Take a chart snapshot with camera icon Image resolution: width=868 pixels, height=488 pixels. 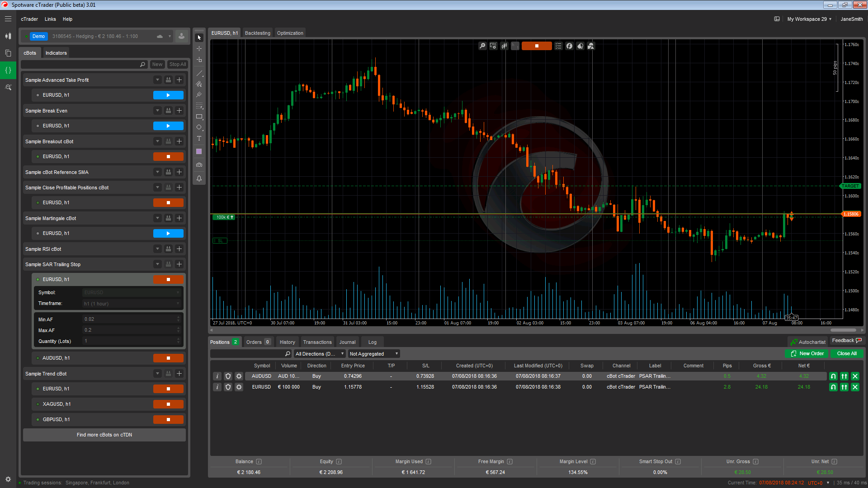(x=199, y=165)
